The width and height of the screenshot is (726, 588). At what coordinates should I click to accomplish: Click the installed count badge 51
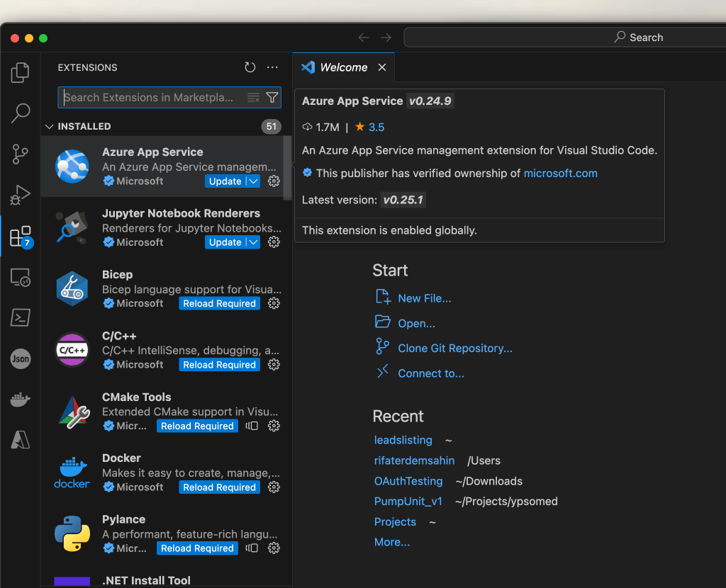(x=272, y=126)
